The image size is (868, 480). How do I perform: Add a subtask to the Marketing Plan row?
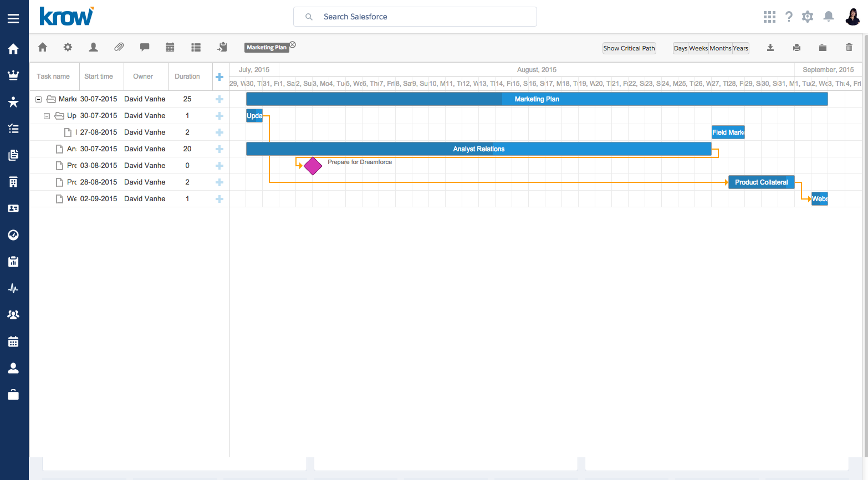(x=219, y=99)
